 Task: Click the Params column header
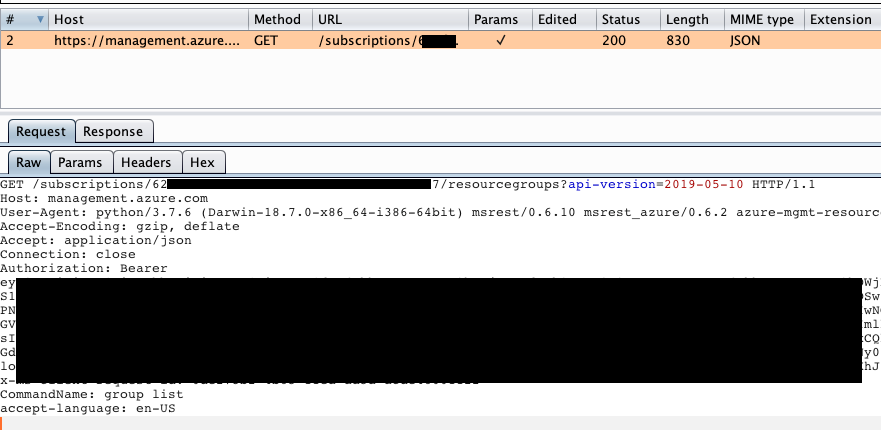pyautogui.click(x=501, y=20)
